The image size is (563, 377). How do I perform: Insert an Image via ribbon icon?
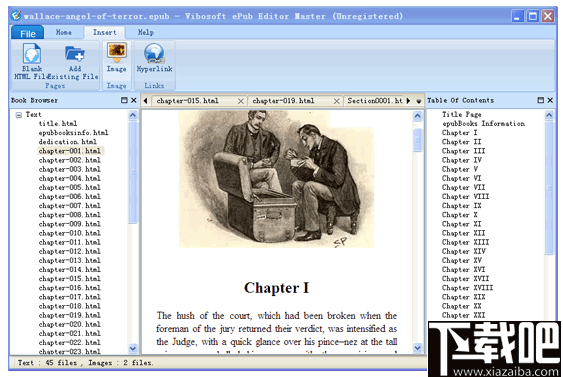pyautogui.click(x=117, y=52)
